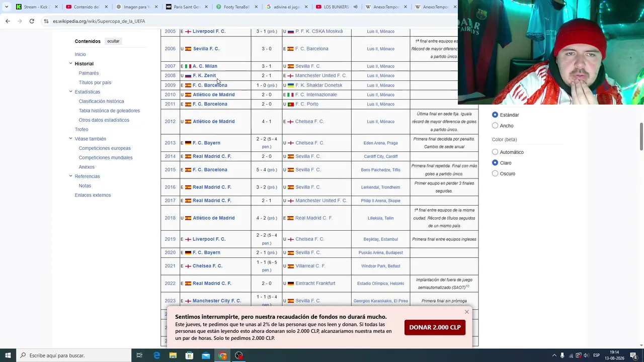The width and height of the screenshot is (644, 362).
Task: Open Task View on the taskbar
Action: [x=139, y=355]
